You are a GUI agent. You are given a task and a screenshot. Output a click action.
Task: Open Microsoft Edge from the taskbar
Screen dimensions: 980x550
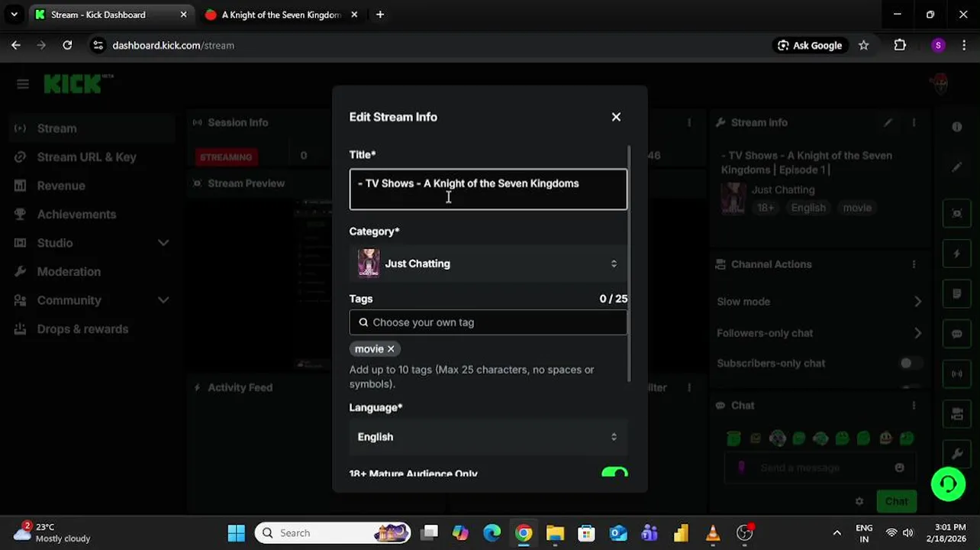492,533
